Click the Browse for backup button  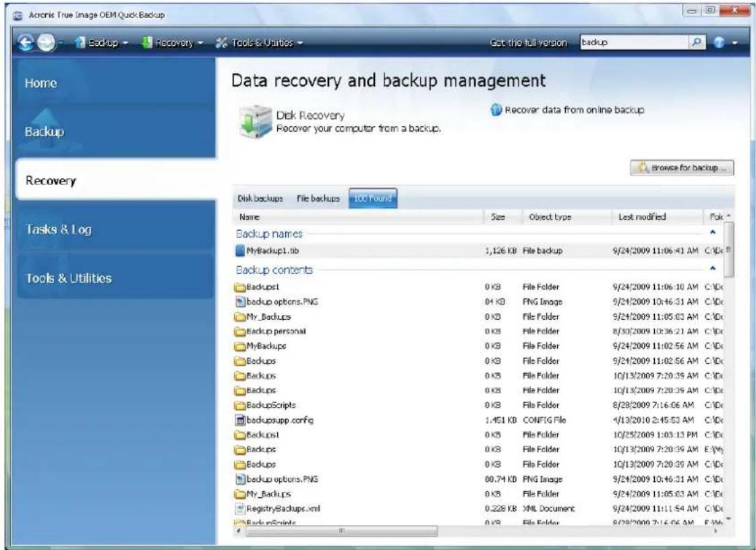coord(682,168)
